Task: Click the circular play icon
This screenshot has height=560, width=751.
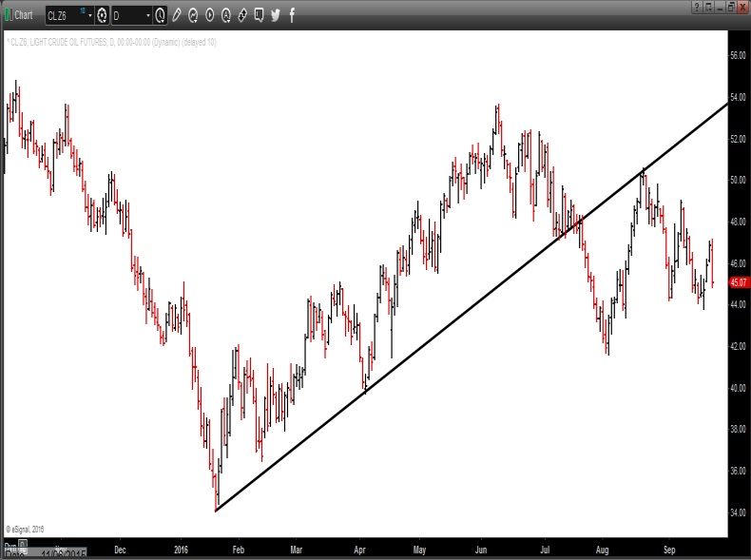Action: click(209, 15)
